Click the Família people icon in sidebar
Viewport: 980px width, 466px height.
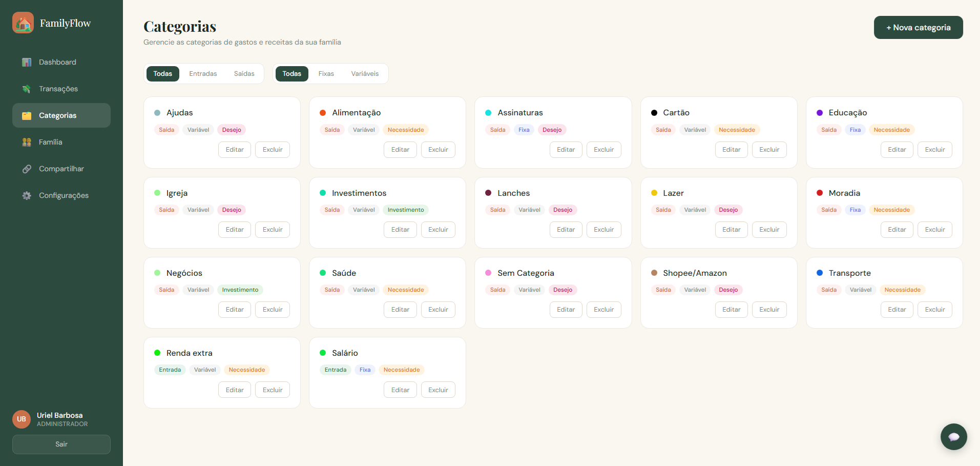27,142
